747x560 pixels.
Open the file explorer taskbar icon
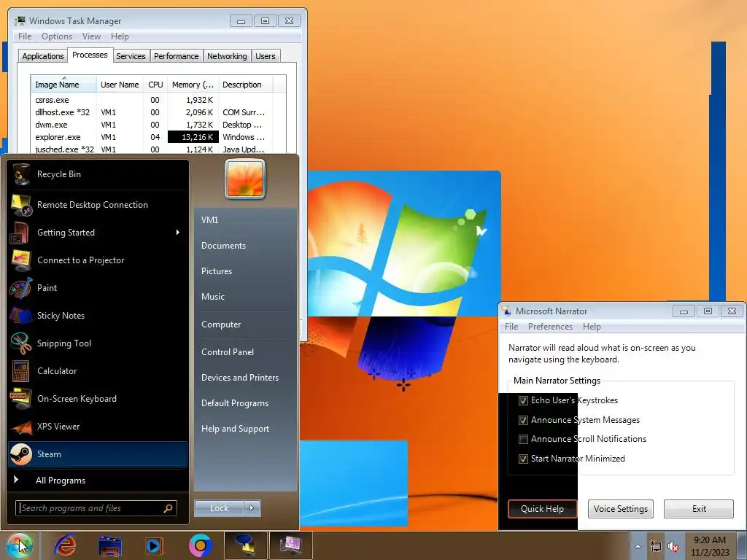(x=110, y=545)
